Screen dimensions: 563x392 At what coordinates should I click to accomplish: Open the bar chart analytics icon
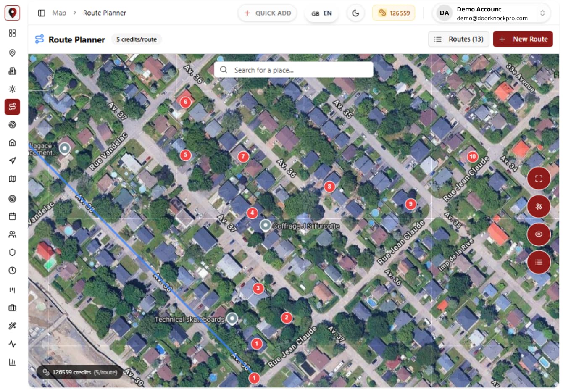(x=12, y=362)
